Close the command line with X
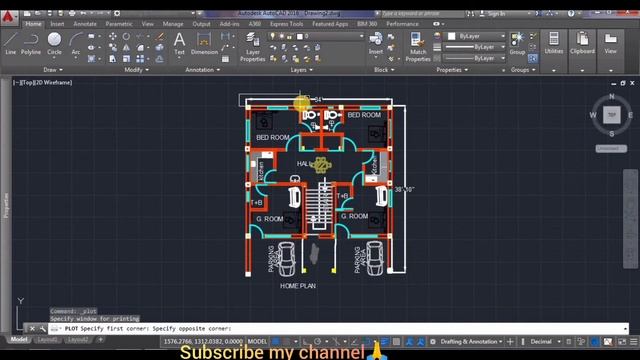 point(32,329)
